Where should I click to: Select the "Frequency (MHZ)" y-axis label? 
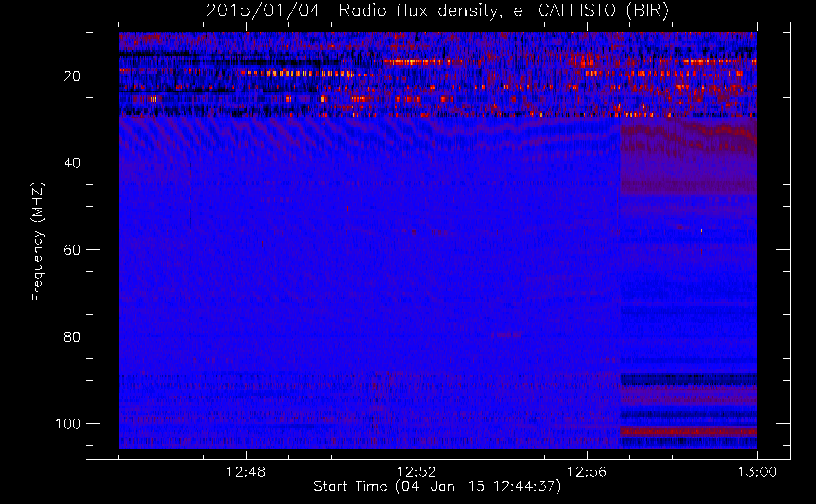[38, 242]
